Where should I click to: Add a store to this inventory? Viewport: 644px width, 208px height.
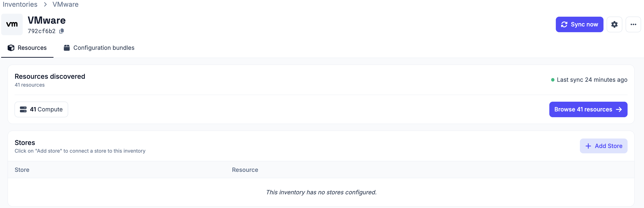pyautogui.click(x=603, y=146)
